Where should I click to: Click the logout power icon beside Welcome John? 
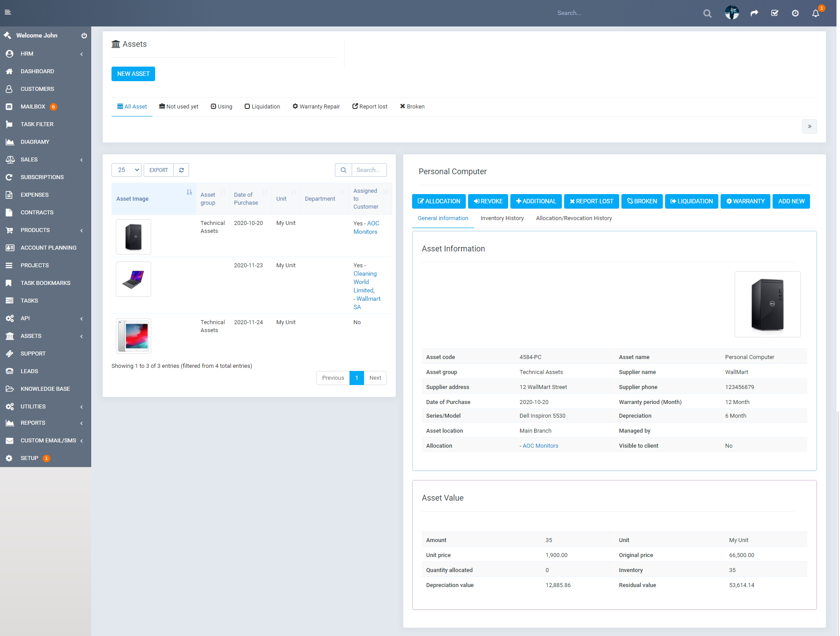[x=84, y=35]
